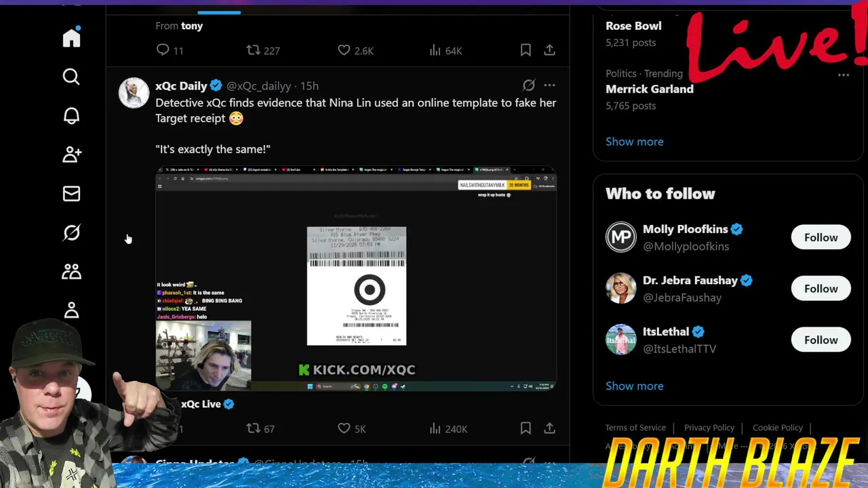Open xQc Daily display name

181,86
